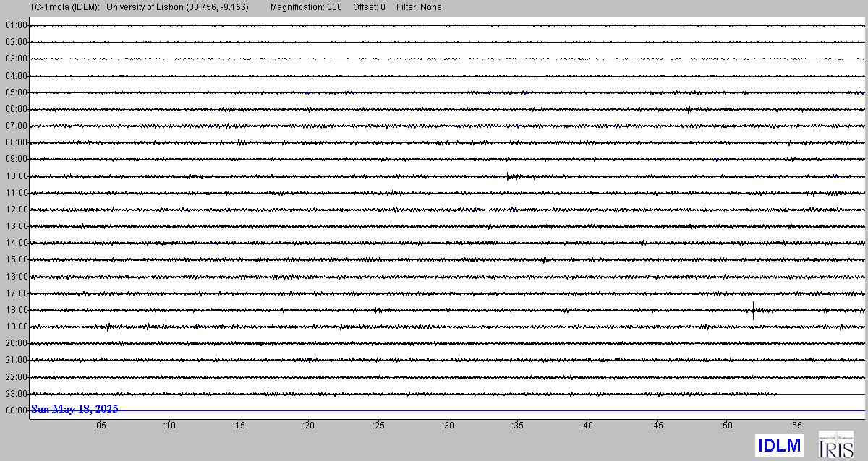868x461 pixels.
Task: Select the 02:00 hour label
Action: click(16, 42)
